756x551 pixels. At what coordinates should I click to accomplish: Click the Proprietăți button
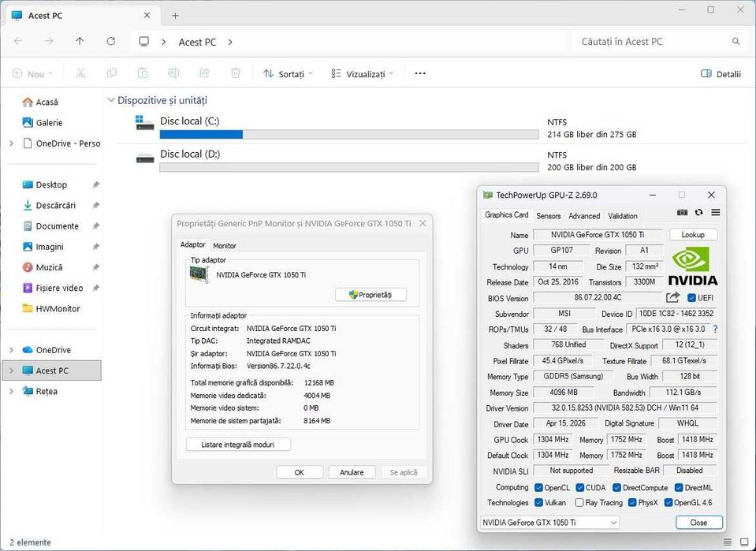(371, 295)
